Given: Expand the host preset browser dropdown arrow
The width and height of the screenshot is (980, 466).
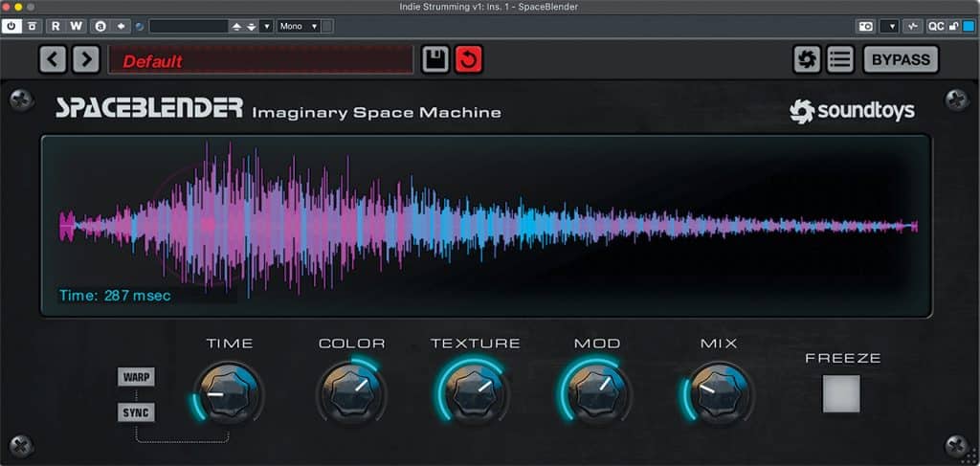Looking at the screenshot, I should 266,26.
